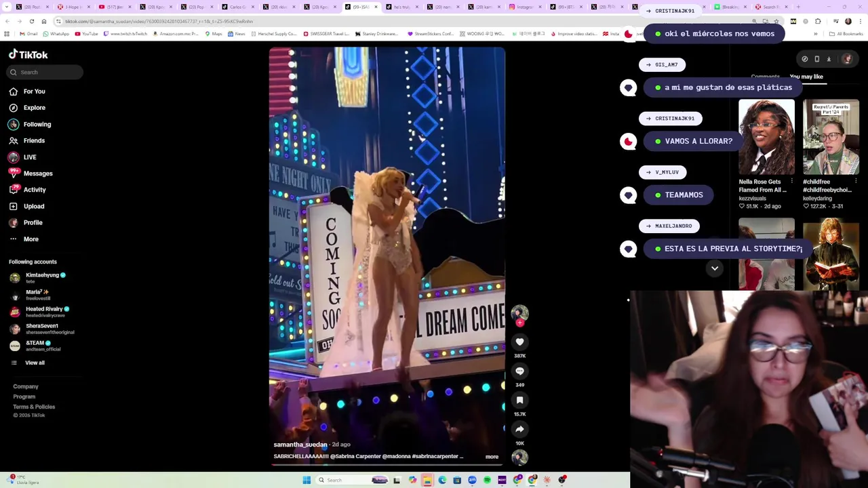Screen dimensions: 868x488
Task: Open Terms & Policies
Action: click(34, 407)
